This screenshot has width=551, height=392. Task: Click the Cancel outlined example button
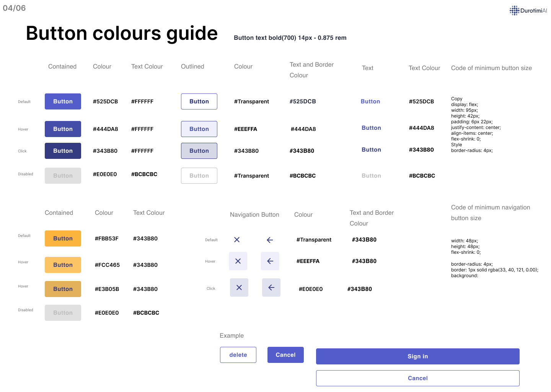(x=418, y=378)
